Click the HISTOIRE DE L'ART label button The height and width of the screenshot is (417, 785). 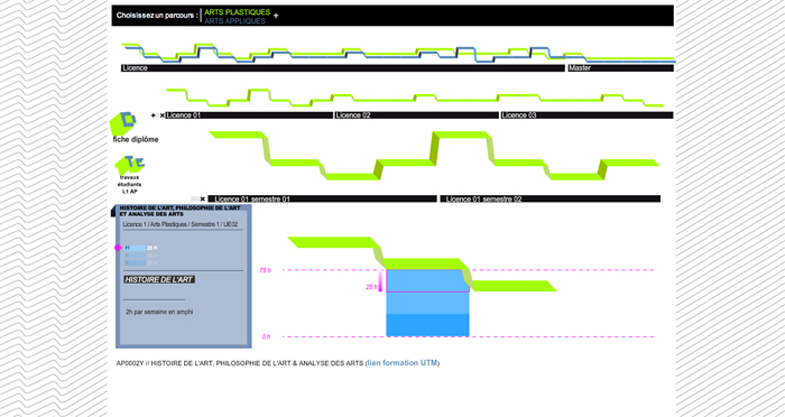coord(159,279)
